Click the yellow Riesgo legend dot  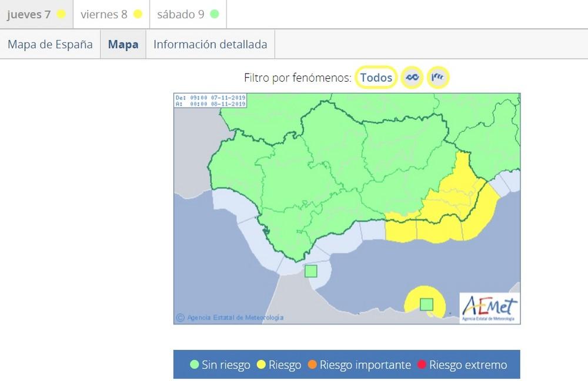261,365
